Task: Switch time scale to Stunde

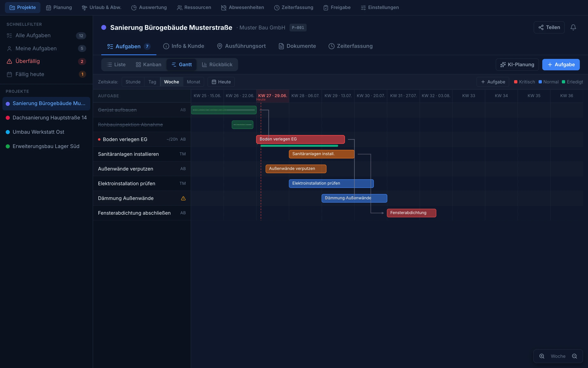Action: click(133, 82)
